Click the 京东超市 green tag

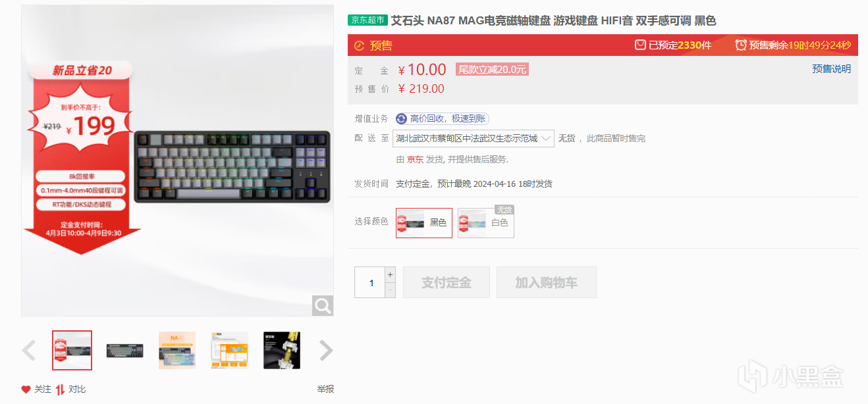click(x=367, y=20)
